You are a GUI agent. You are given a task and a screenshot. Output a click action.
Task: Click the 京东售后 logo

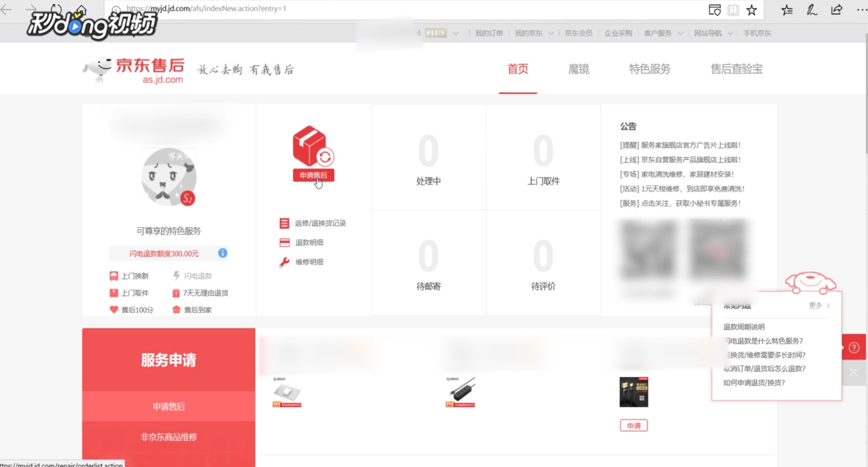(x=134, y=70)
